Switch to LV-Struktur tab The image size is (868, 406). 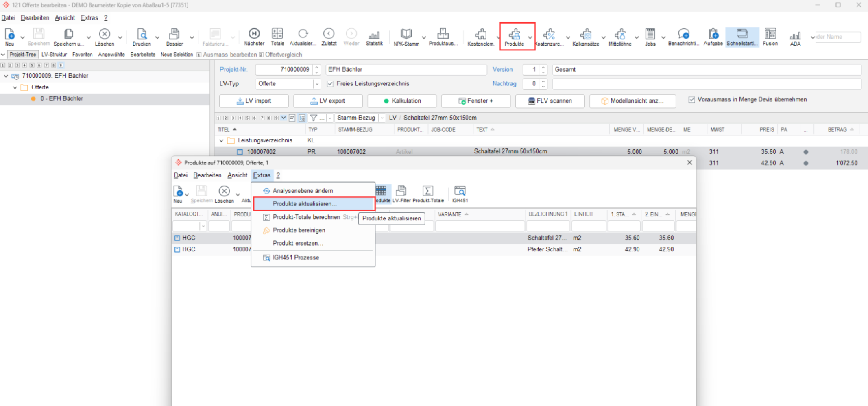(54, 55)
